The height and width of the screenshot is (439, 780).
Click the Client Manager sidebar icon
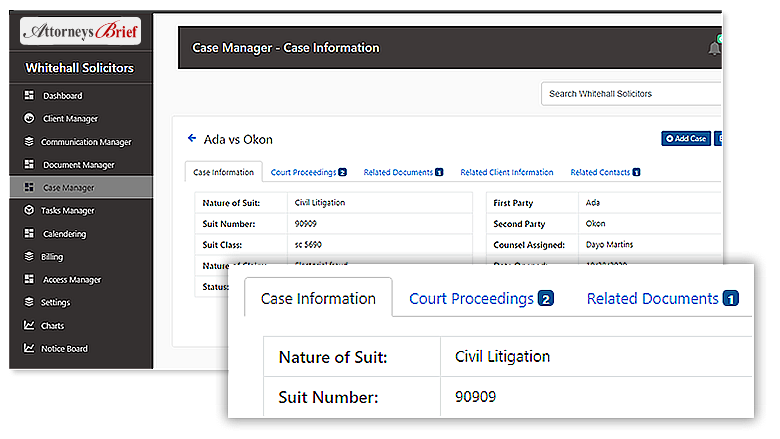[x=30, y=119]
